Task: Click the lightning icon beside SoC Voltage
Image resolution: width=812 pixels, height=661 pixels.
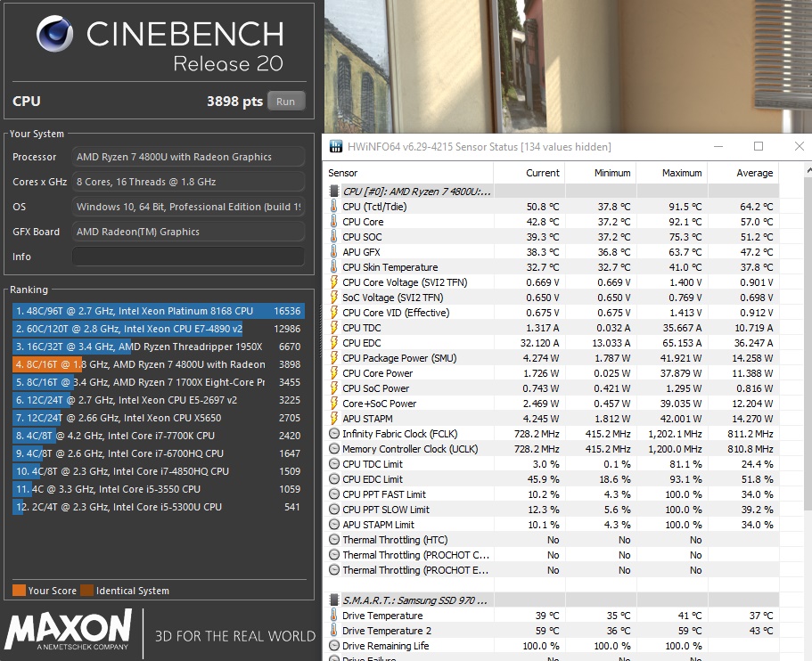Action: click(333, 298)
